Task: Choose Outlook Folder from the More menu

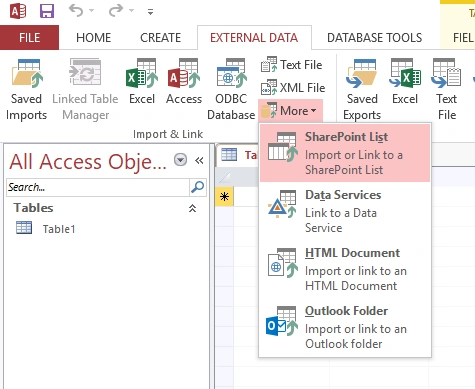Action: [x=345, y=327]
